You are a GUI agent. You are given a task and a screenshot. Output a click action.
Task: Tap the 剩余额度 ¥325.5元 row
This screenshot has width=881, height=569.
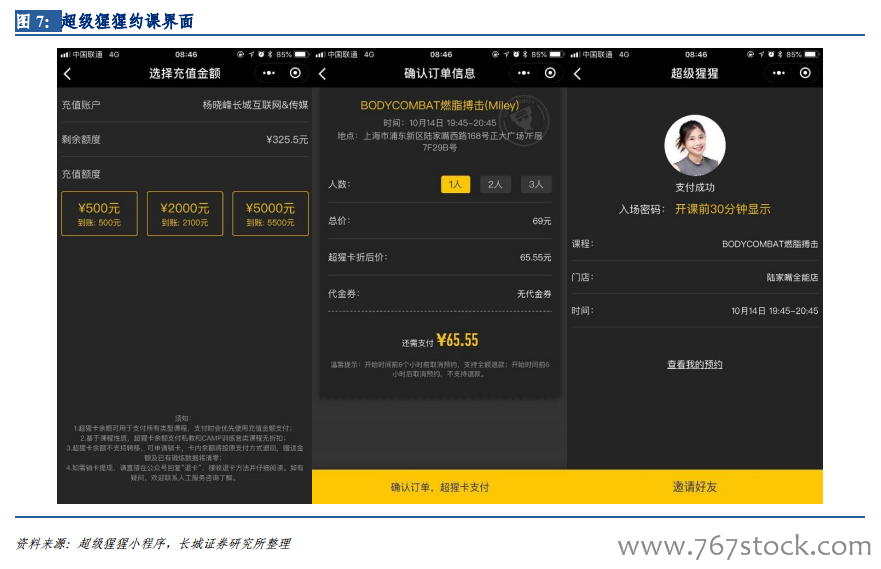point(185,139)
